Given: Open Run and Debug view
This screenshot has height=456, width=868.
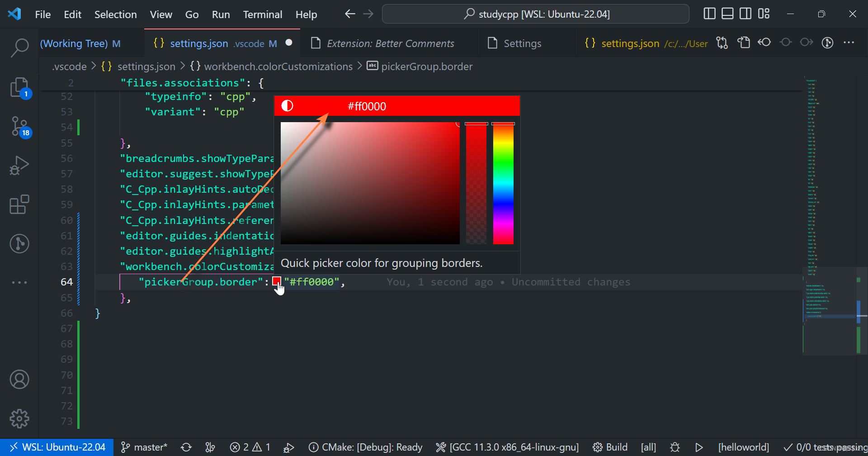Looking at the screenshot, I should 19,165.
